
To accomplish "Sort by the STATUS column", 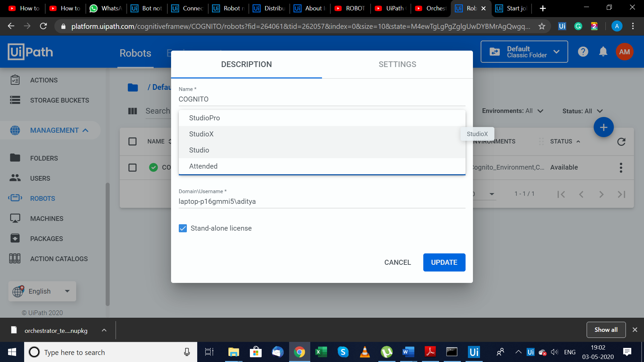I will pyautogui.click(x=565, y=141).
